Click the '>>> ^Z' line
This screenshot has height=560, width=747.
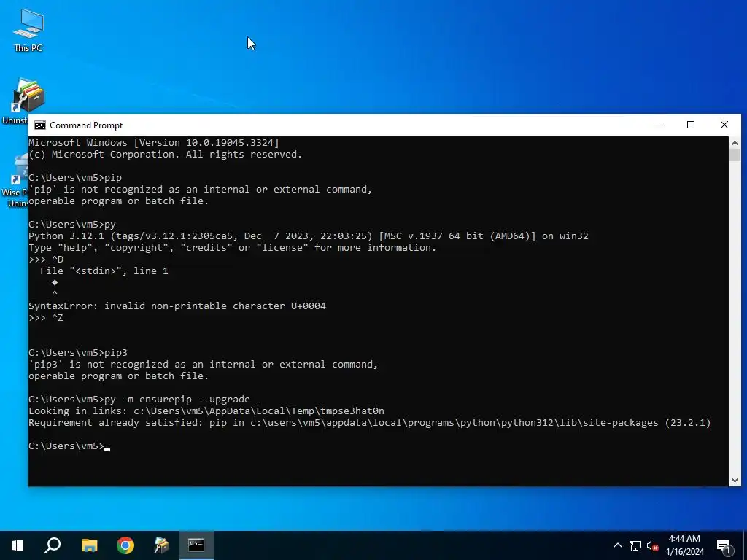coord(46,318)
